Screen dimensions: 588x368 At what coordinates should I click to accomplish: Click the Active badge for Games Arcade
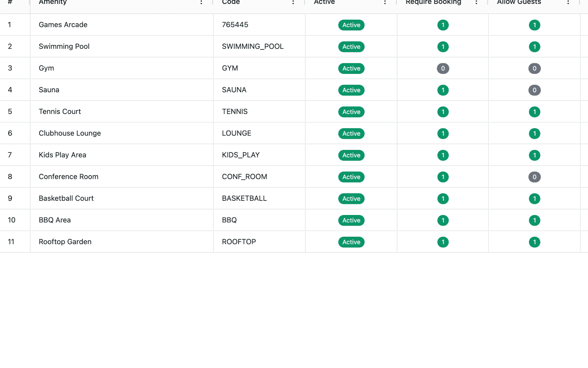(351, 25)
